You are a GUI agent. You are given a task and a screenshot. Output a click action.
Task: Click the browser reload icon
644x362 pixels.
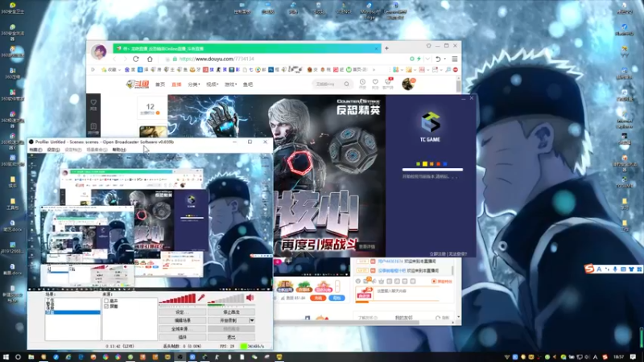(x=136, y=59)
